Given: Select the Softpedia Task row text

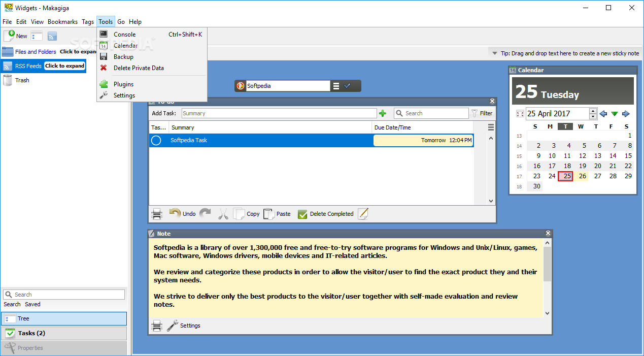Looking at the screenshot, I should click(x=189, y=140).
